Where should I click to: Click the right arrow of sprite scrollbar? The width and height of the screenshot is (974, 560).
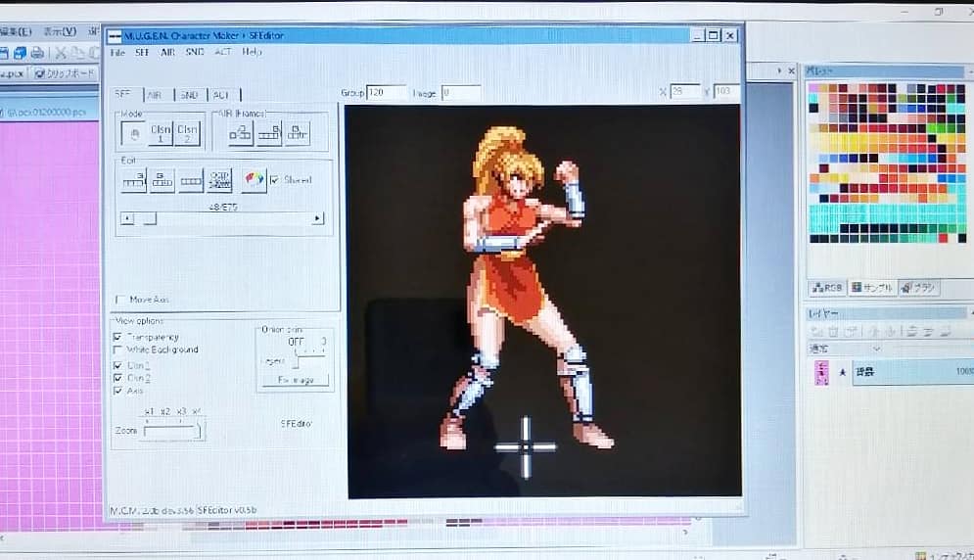[x=317, y=218]
